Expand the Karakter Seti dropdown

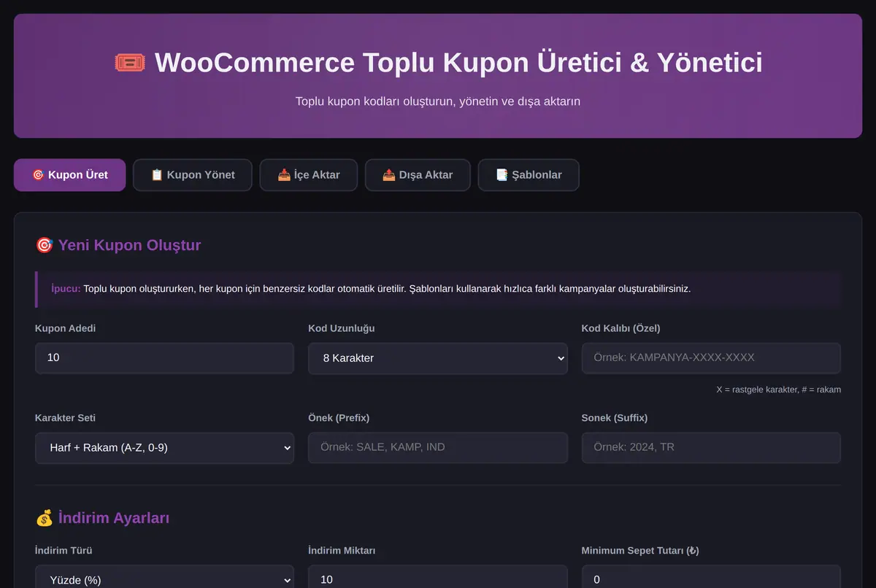[164, 448]
